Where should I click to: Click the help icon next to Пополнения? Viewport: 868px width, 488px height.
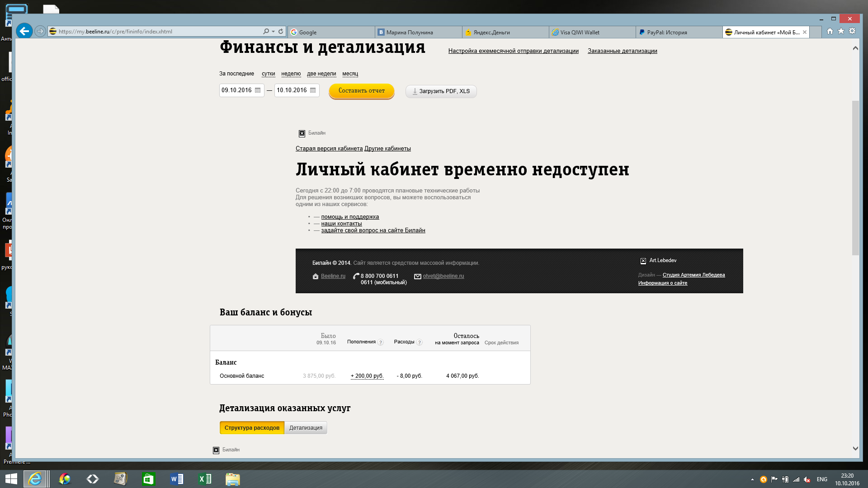click(x=381, y=343)
